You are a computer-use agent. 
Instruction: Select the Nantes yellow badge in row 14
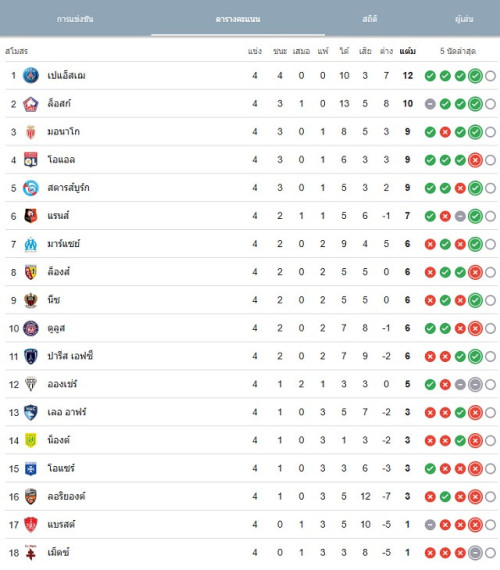[31, 441]
